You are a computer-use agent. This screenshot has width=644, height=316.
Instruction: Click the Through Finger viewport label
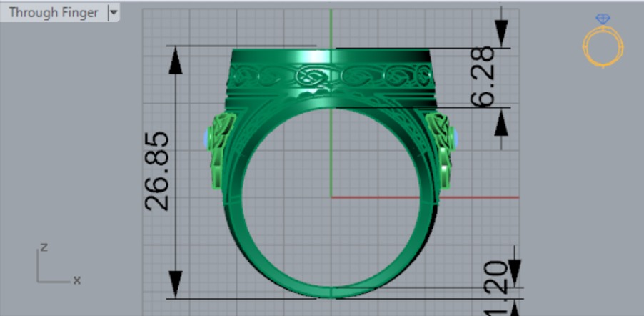click(x=54, y=13)
